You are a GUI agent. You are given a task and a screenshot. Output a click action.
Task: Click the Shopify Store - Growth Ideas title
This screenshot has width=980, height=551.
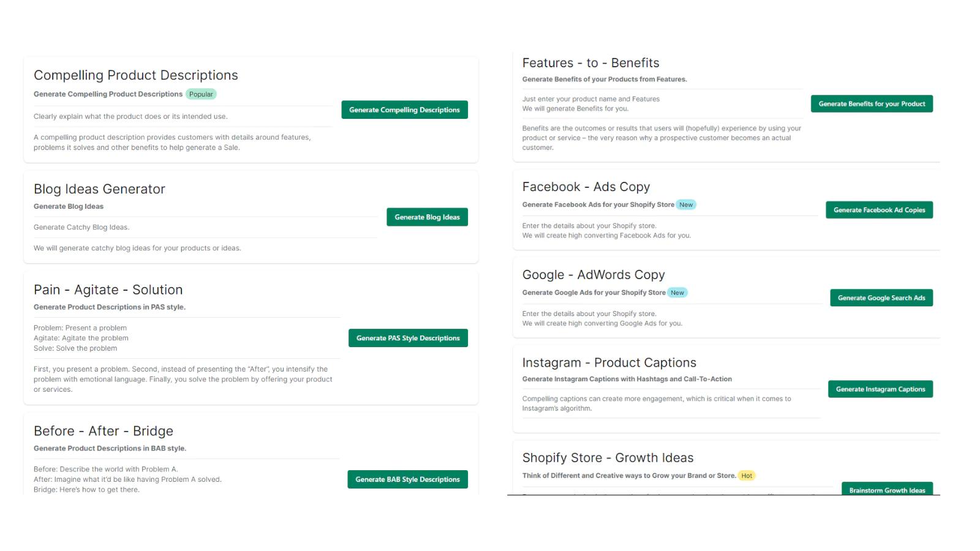pos(608,458)
